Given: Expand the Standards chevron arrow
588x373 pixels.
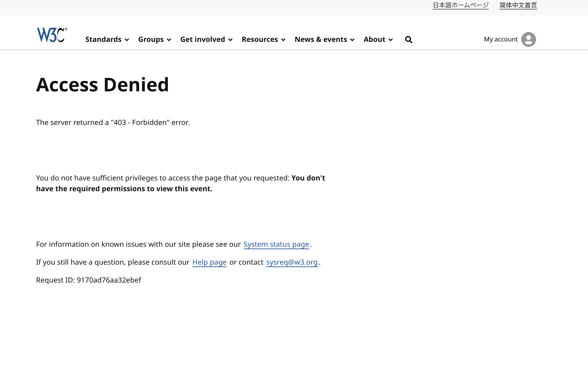Looking at the screenshot, I should pyautogui.click(x=127, y=40).
